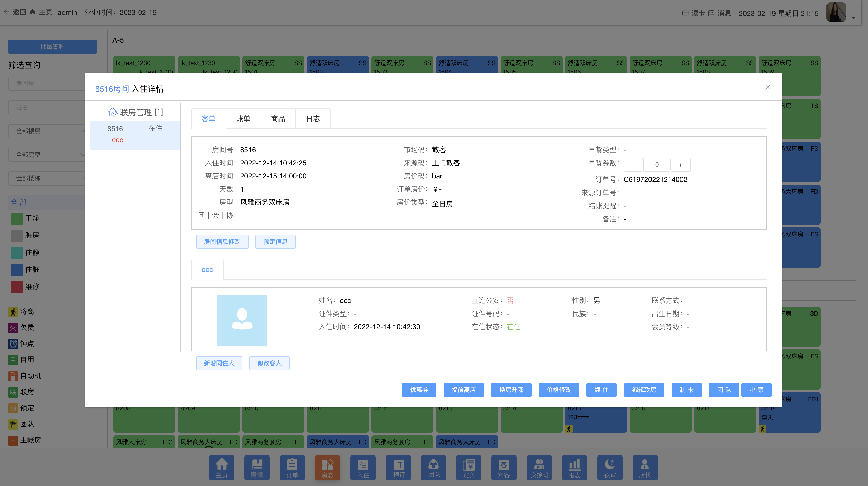Open the 预订 reservation icon
The width and height of the screenshot is (868, 486).
pos(398,467)
